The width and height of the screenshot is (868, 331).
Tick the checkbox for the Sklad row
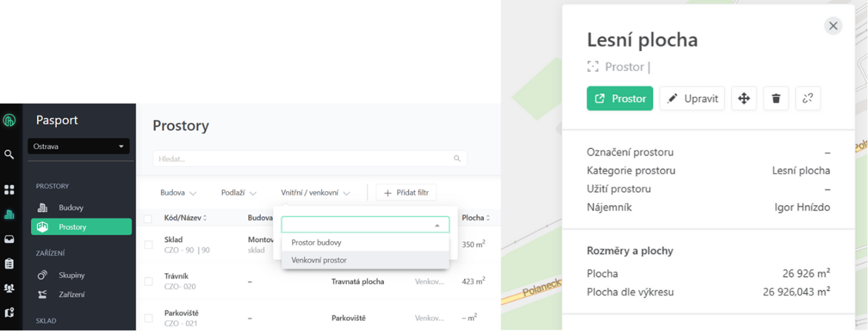point(148,244)
